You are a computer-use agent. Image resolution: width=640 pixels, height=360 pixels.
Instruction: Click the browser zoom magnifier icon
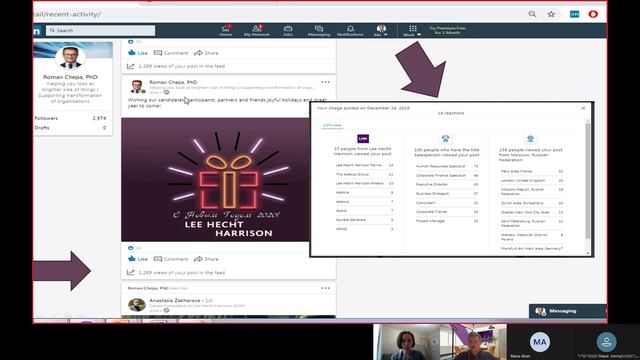tap(532, 14)
